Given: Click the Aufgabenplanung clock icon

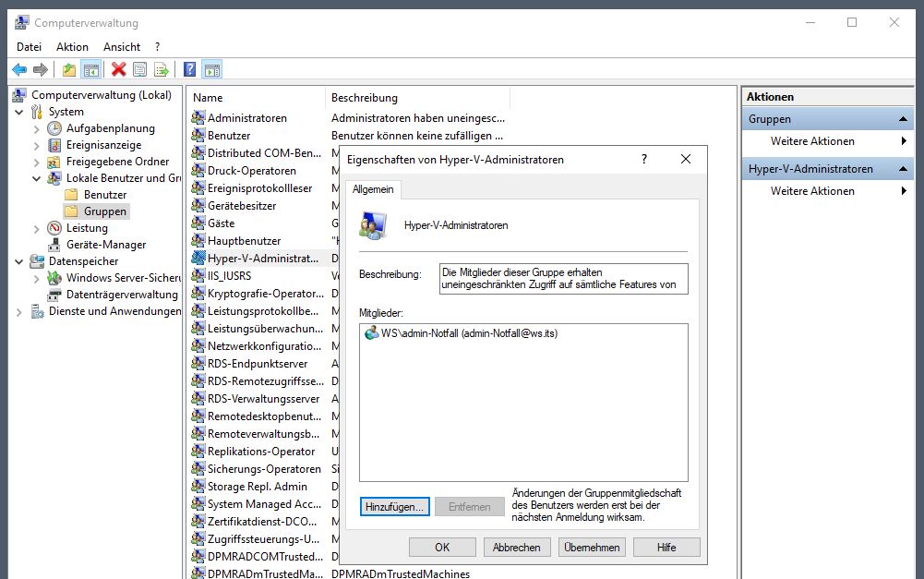Looking at the screenshot, I should click(54, 128).
